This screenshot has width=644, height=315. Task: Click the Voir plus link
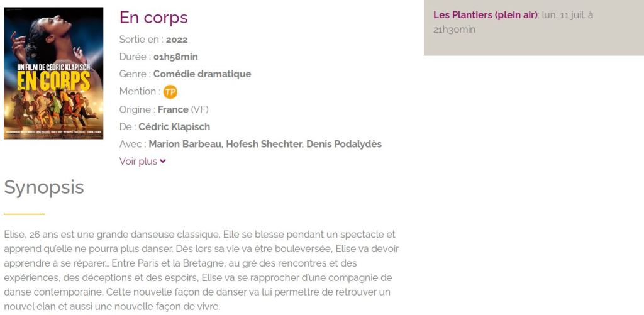(138, 162)
